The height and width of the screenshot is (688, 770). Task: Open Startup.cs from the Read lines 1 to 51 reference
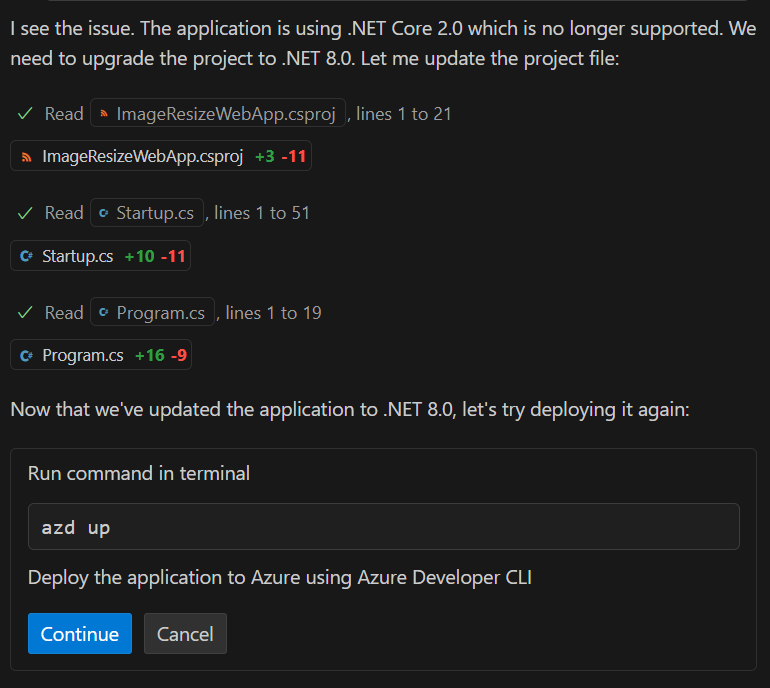(x=156, y=213)
